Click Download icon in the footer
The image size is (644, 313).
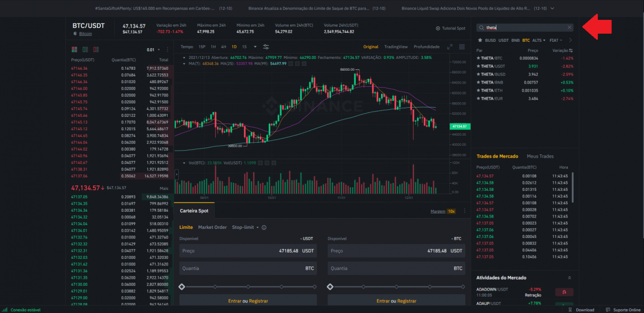[x=571, y=310]
